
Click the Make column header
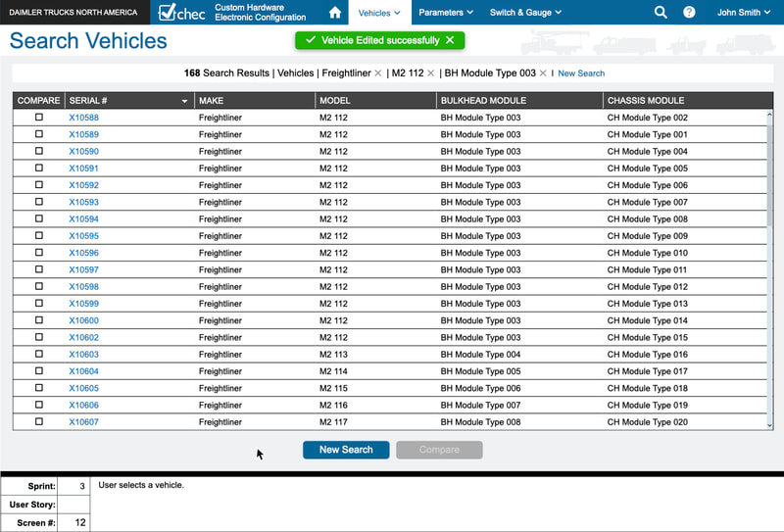pyautogui.click(x=255, y=101)
